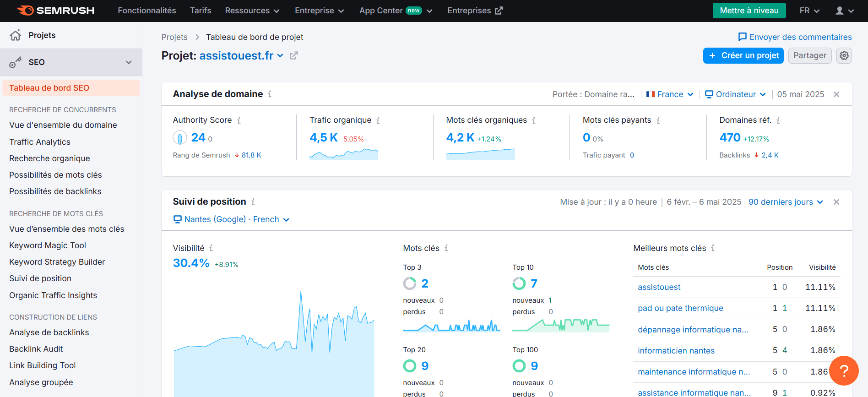This screenshot has height=397, width=868.
Task: Click the Créer un projet button
Action: click(743, 55)
